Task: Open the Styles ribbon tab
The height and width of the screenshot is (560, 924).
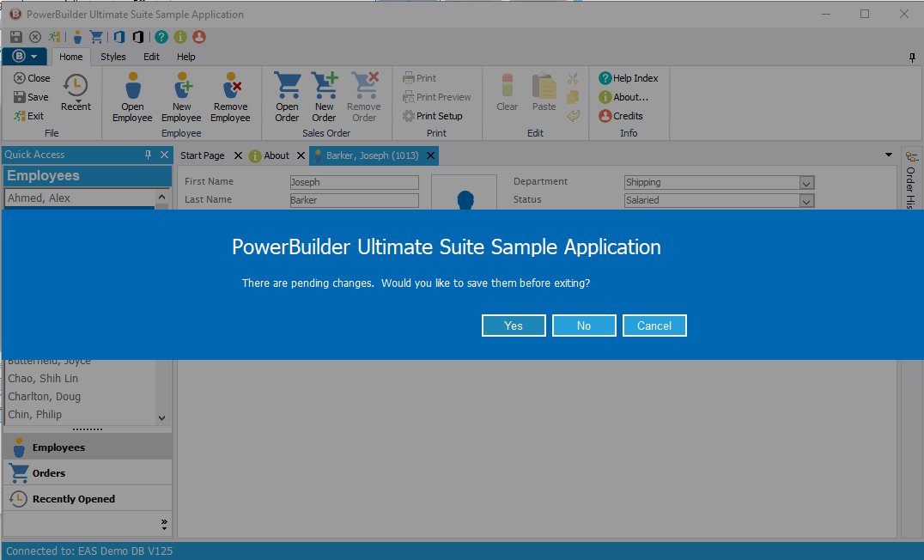Action: (x=113, y=57)
